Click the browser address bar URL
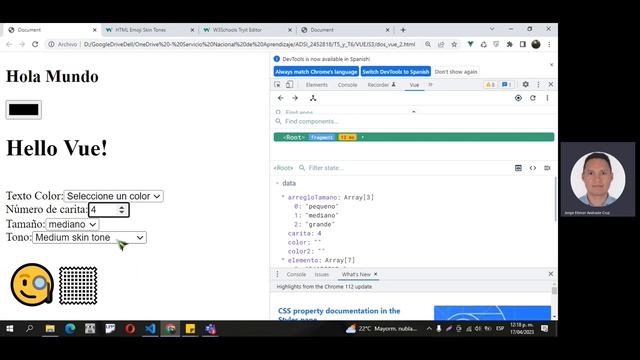The width and height of the screenshot is (640, 360). [x=249, y=44]
